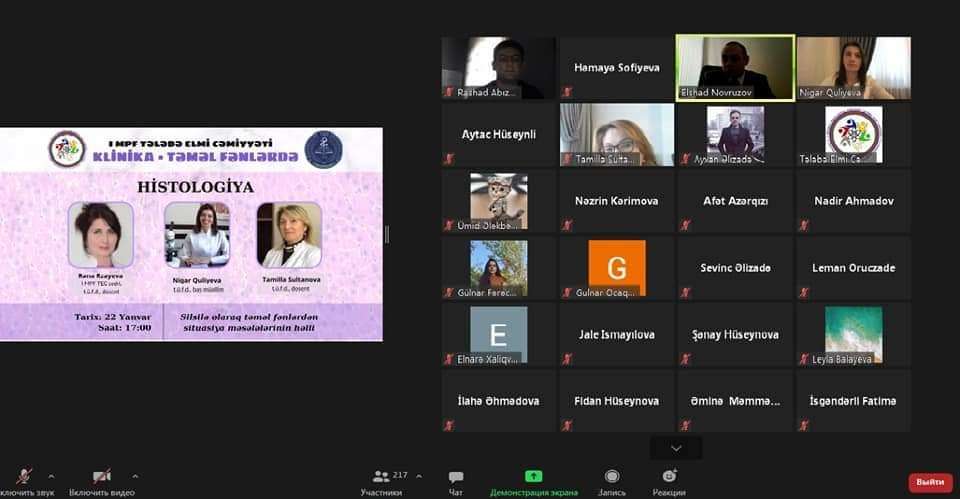Select İsgəndərli Fatimə participant tile
Image resolution: width=960 pixels, height=499 pixels.
[x=853, y=401]
